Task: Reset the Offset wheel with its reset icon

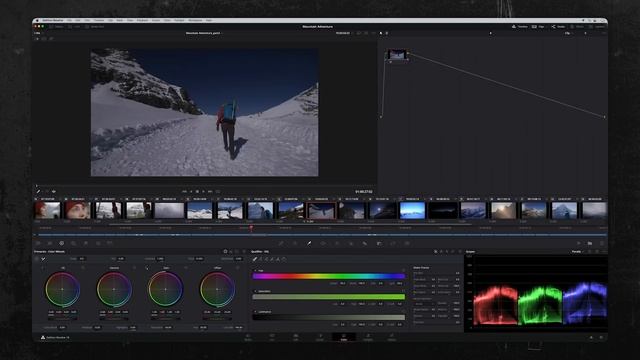Action: point(238,268)
